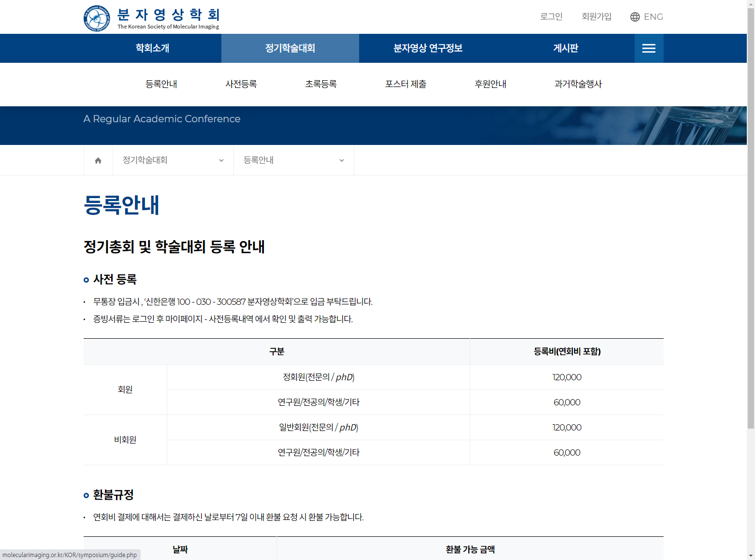Open the 후원안내 submenu page

[x=490, y=84]
